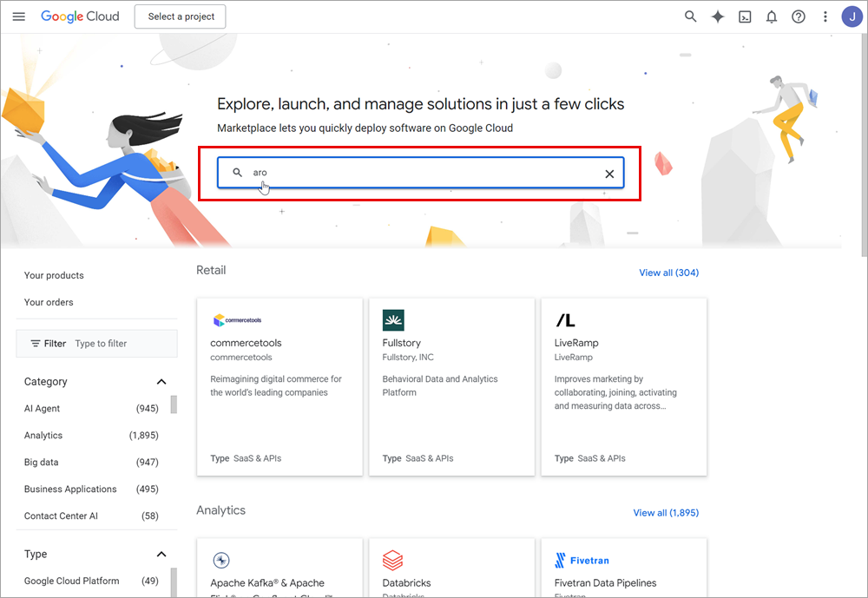Open the three-dot settings menu

click(825, 16)
